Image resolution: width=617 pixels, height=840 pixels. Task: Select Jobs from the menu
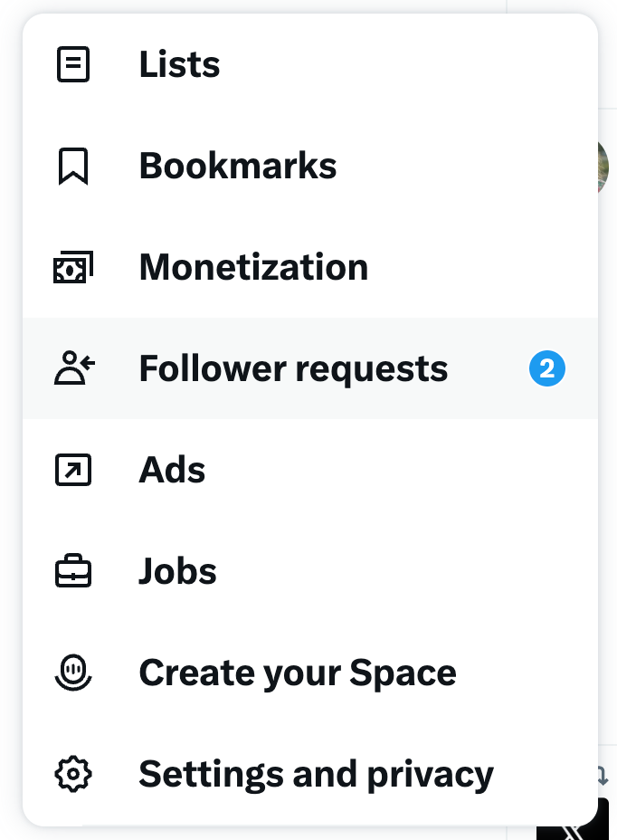pyautogui.click(x=177, y=571)
